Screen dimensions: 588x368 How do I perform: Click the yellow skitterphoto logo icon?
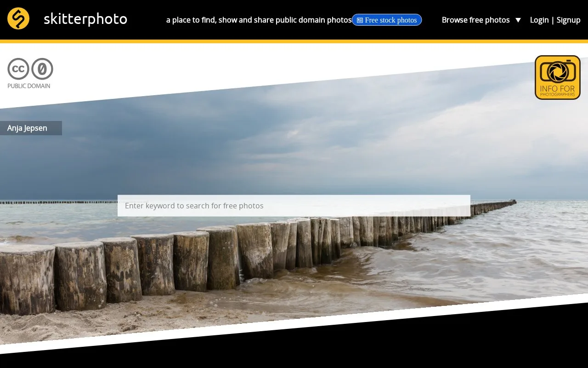click(18, 19)
